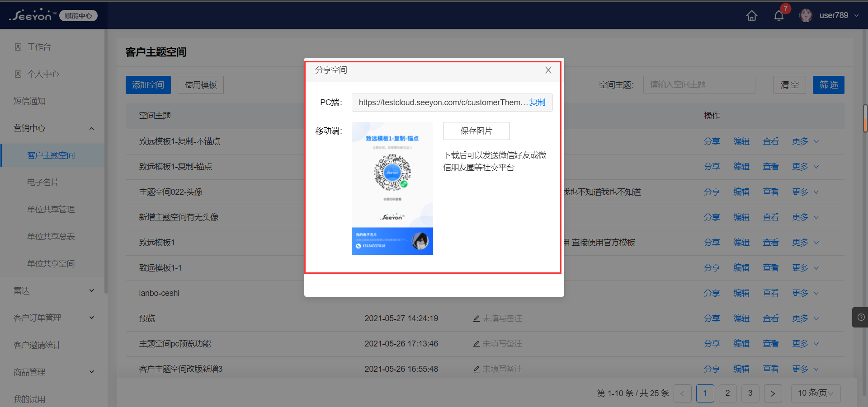The image size is (868, 407).
Task: Click the 保存图片 button
Action: coord(476,131)
